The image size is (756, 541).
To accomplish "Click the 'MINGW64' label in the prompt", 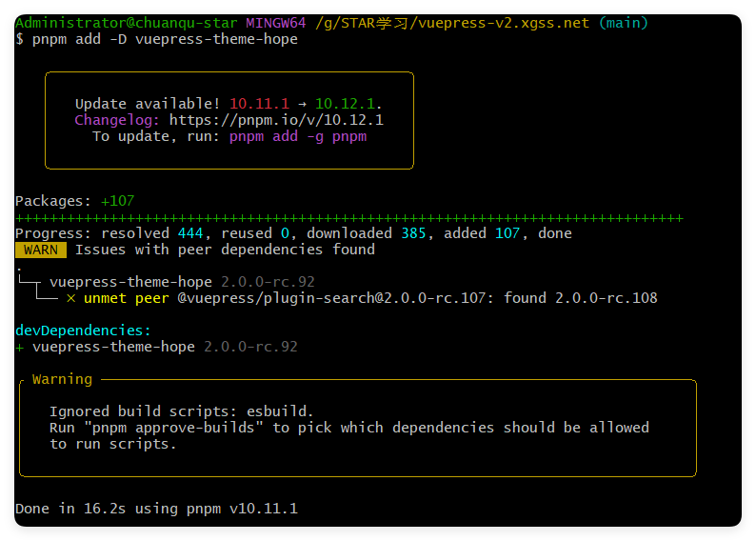I will (x=276, y=23).
